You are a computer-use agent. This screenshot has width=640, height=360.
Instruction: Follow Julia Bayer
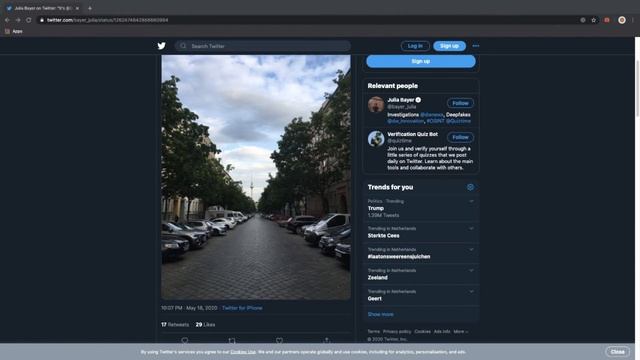pyautogui.click(x=460, y=103)
